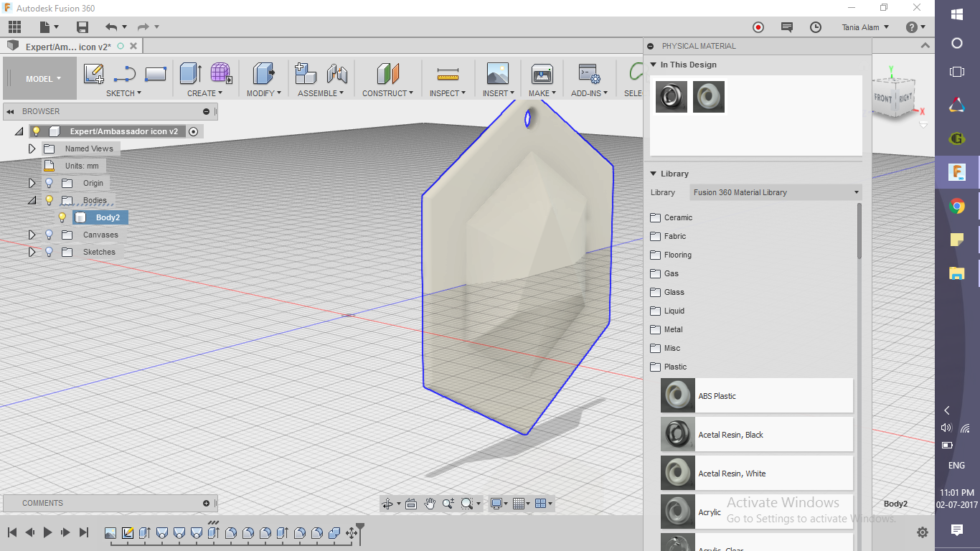Screen dimensions: 980x551
Task: Select the spline sketch tool
Action: pyautogui.click(x=125, y=74)
